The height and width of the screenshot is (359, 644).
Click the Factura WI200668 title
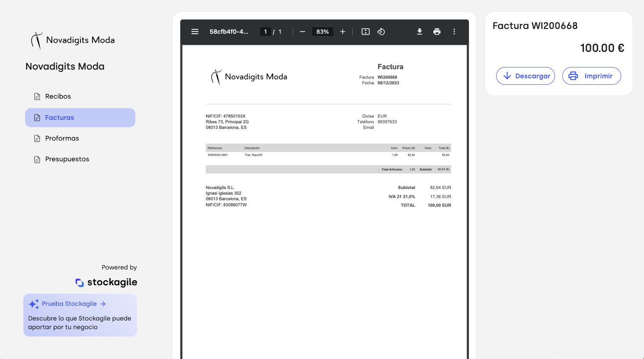535,26
